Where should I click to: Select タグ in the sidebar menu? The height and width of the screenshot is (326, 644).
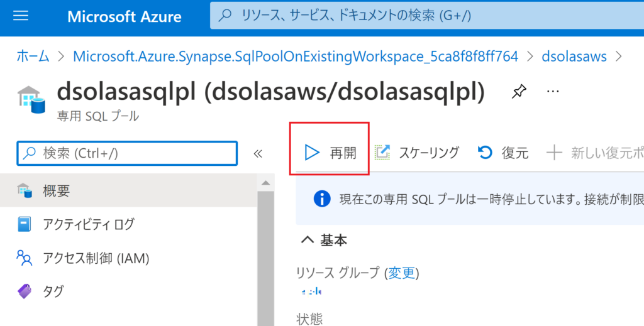point(53,291)
